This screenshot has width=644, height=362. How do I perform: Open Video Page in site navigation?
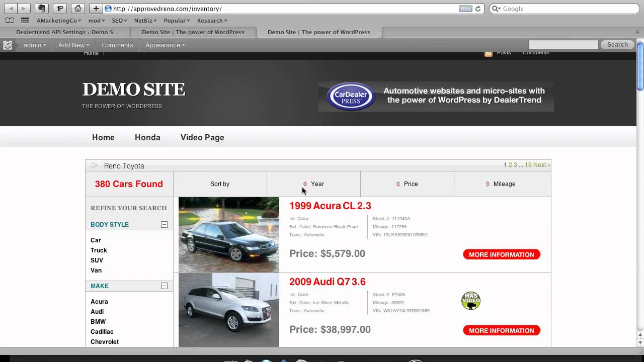[202, 137]
